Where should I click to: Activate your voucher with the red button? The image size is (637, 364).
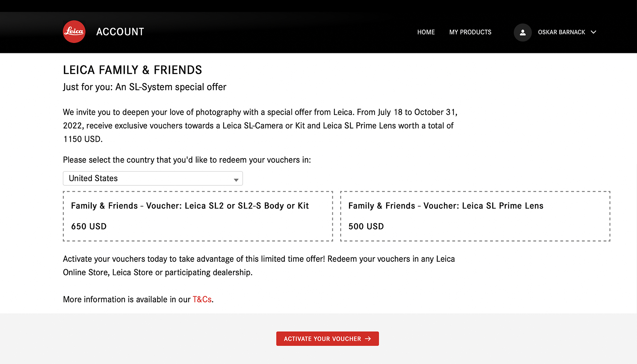click(x=327, y=339)
